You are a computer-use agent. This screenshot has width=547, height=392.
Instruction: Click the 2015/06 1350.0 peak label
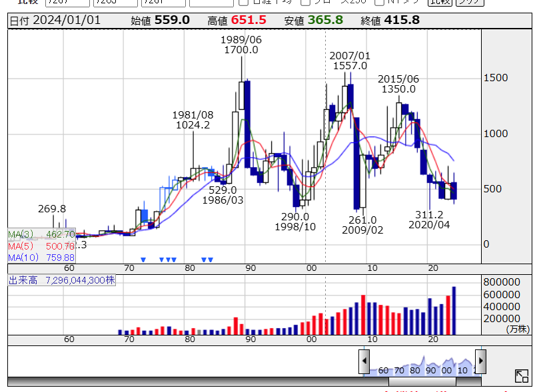click(398, 84)
